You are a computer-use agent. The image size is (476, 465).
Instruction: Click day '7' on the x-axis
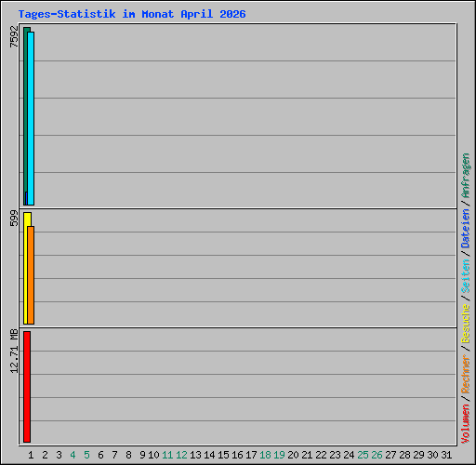click(x=114, y=455)
